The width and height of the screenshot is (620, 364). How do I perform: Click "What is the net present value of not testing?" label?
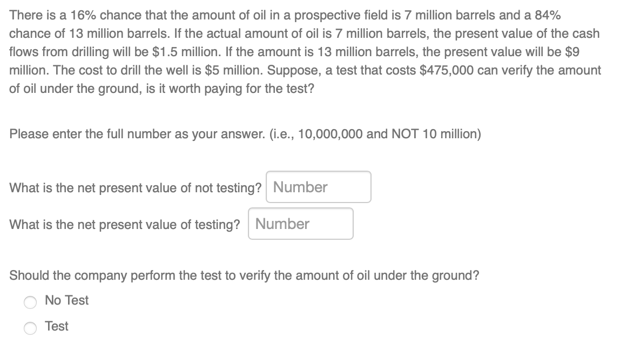pyautogui.click(x=136, y=188)
